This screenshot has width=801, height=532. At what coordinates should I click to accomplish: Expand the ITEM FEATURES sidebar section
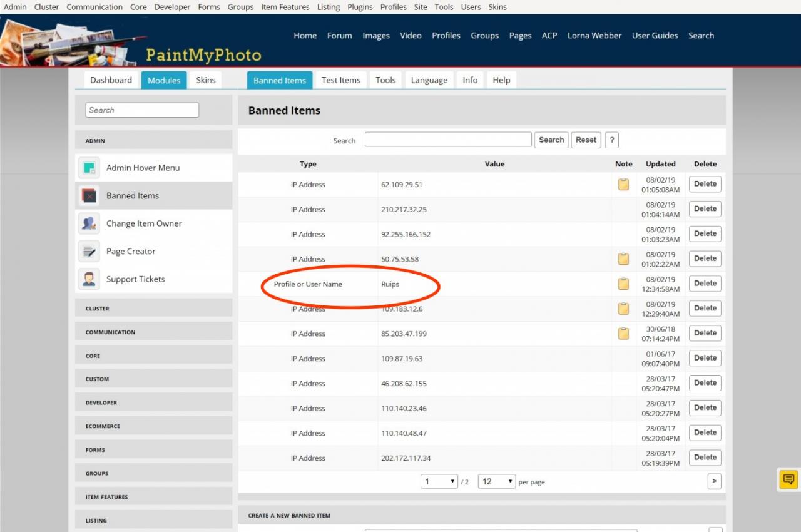pyautogui.click(x=154, y=497)
